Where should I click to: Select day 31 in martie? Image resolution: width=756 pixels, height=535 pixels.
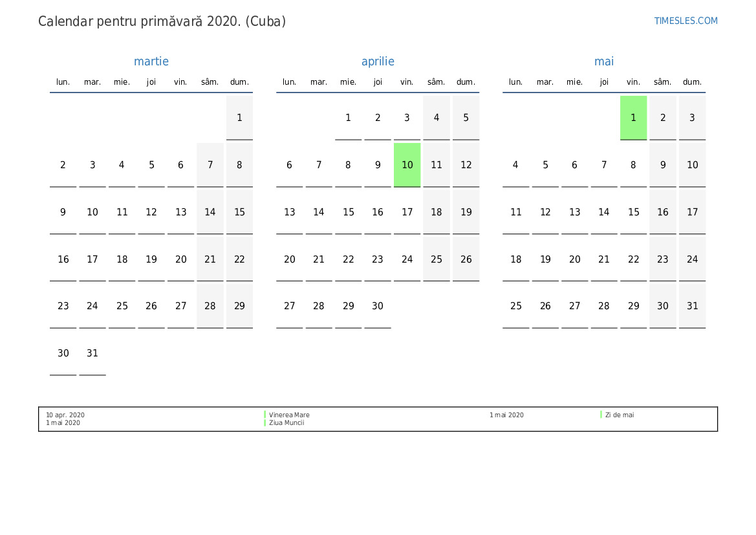[92, 354]
